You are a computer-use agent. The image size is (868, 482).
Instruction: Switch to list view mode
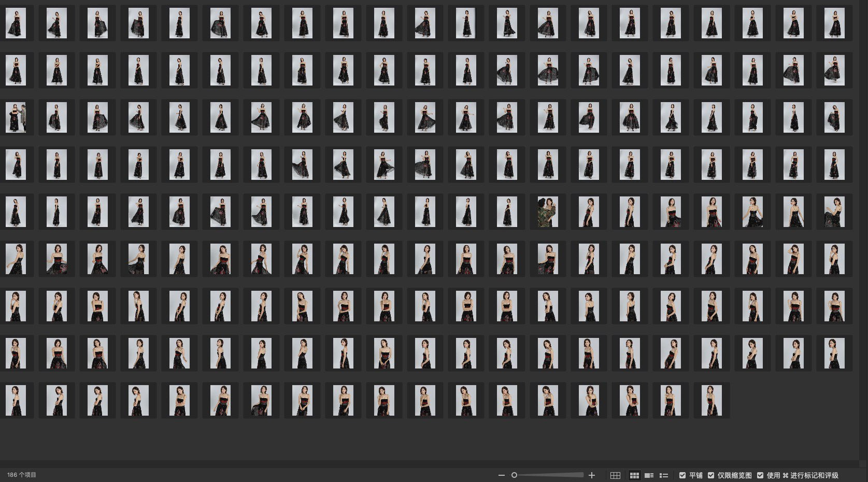point(663,475)
